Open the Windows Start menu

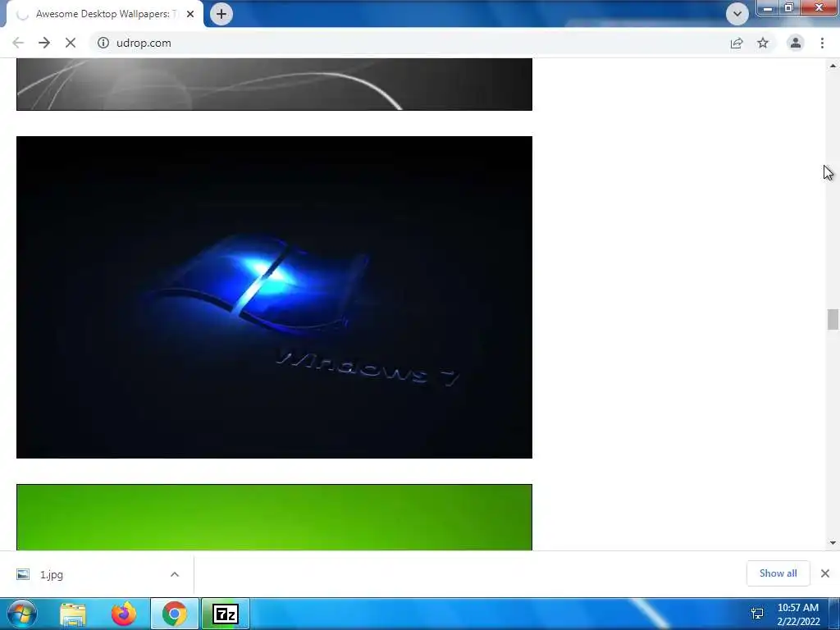pyautogui.click(x=22, y=614)
